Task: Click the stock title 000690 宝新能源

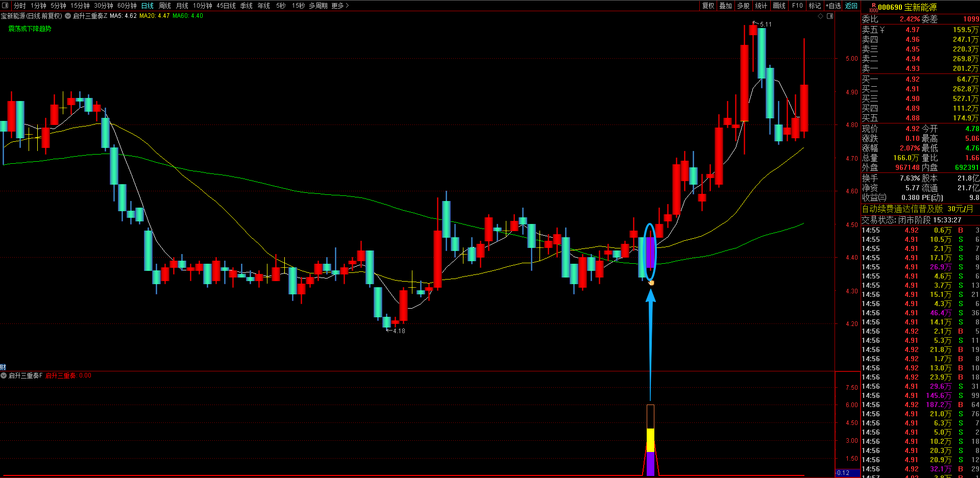Action: (x=907, y=8)
